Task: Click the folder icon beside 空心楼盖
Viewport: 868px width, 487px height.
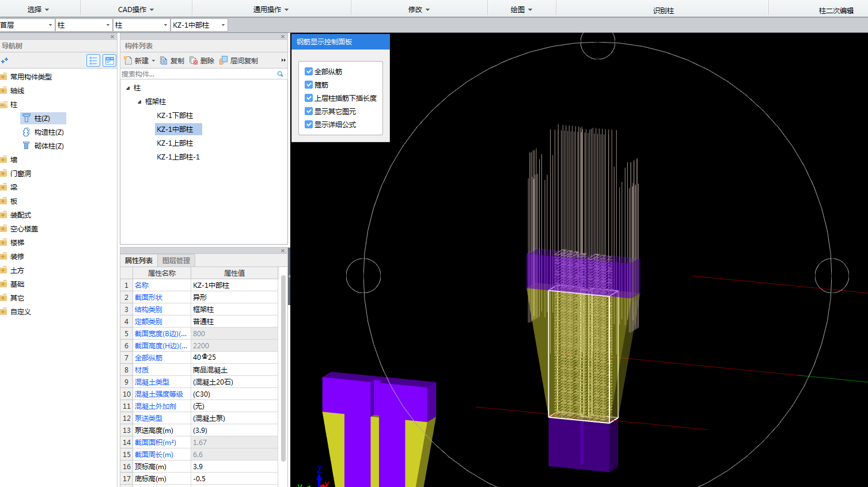Action: click(x=3, y=229)
